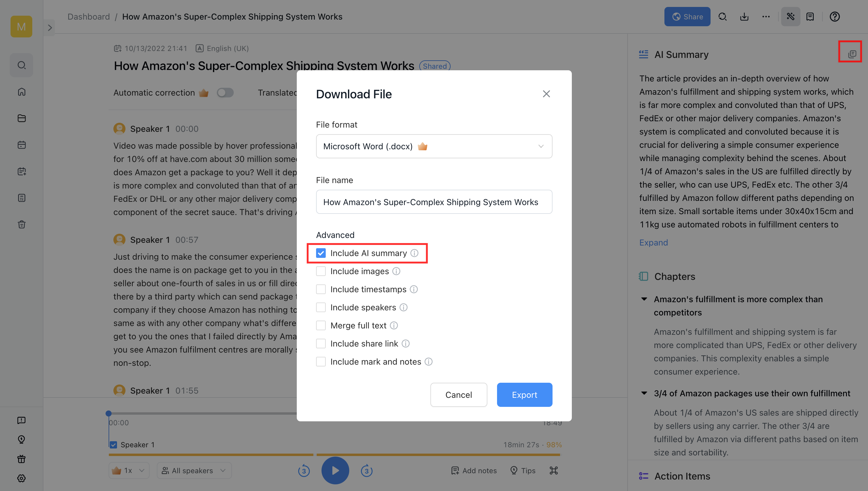
Task: Open the scheduled-meeting calendar-plus icon
Action: [x=22, y=171]
